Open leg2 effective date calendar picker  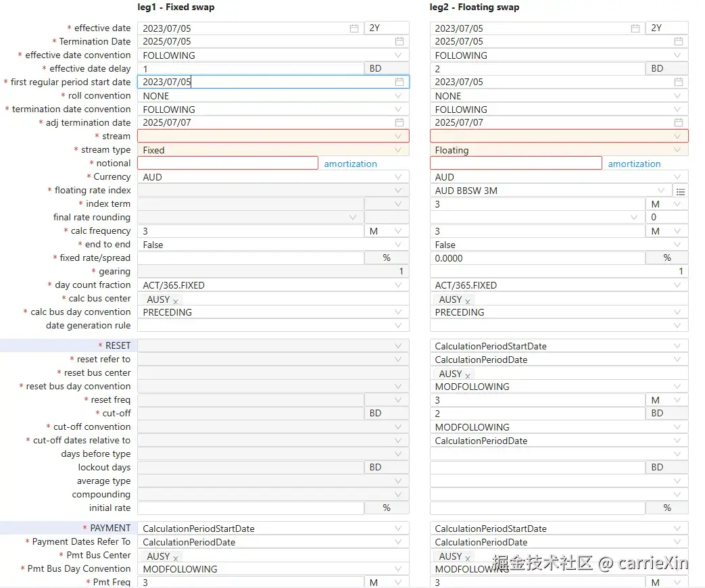[635, 28]
